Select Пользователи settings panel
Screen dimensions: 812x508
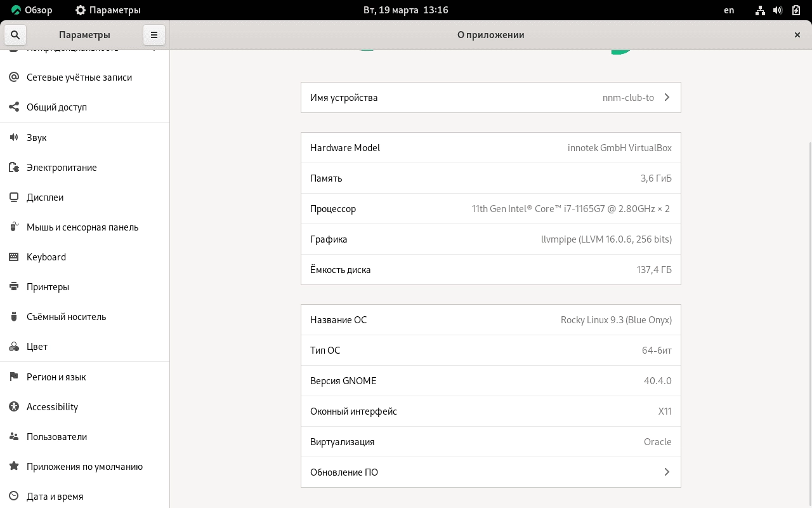coord(85,436)
